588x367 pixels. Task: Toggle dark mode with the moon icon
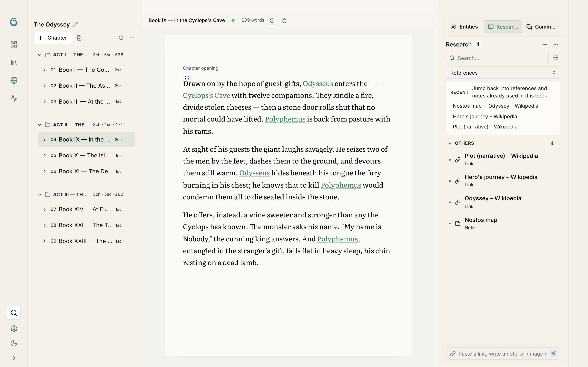point(14,343)
